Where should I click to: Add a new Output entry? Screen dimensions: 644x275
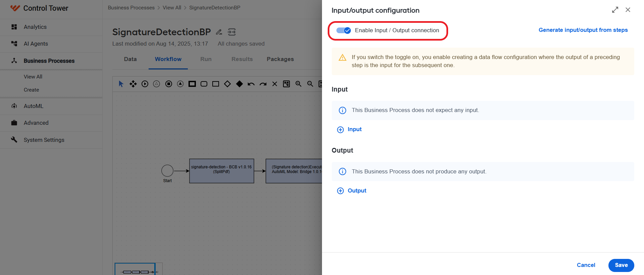point(352,190)
